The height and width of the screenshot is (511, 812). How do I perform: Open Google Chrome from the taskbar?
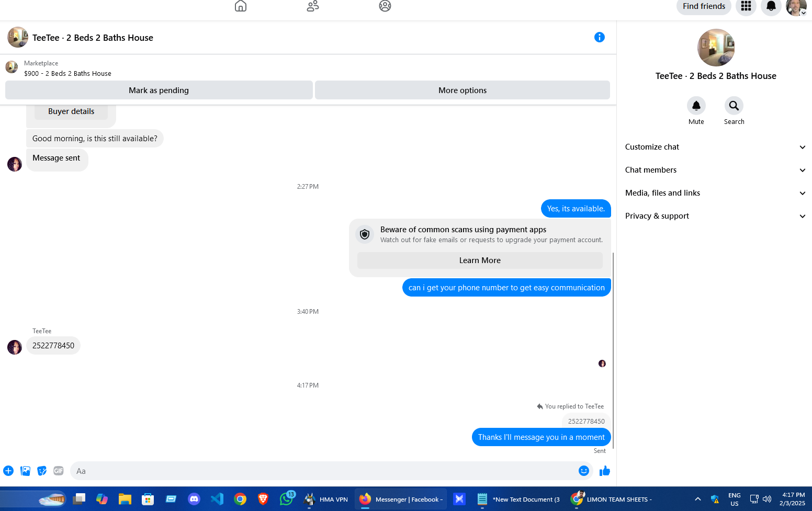click(240, 499)
